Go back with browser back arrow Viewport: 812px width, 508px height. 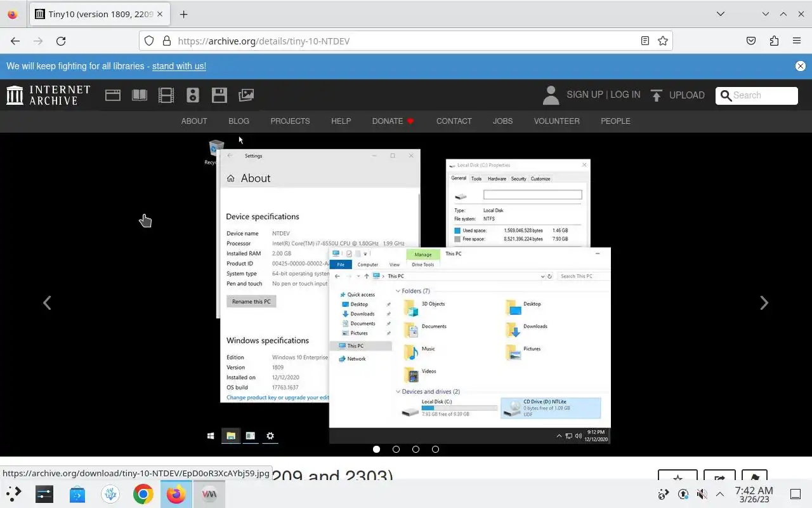click(15, 41)
